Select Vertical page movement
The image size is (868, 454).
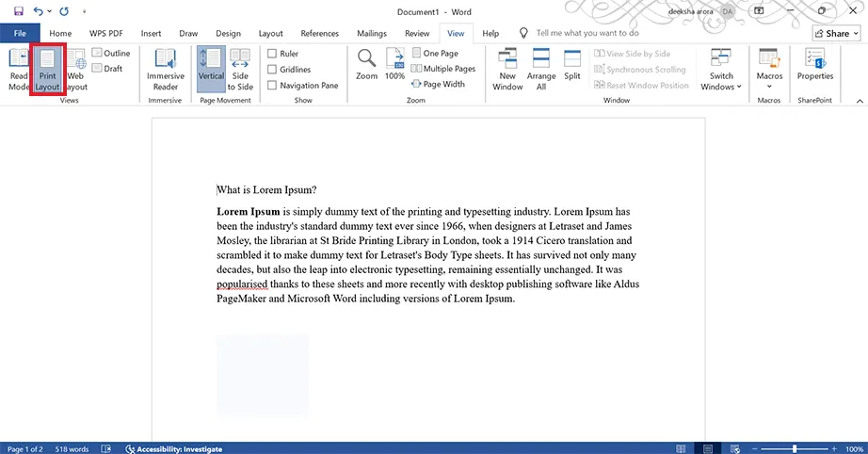pos(211,70)
